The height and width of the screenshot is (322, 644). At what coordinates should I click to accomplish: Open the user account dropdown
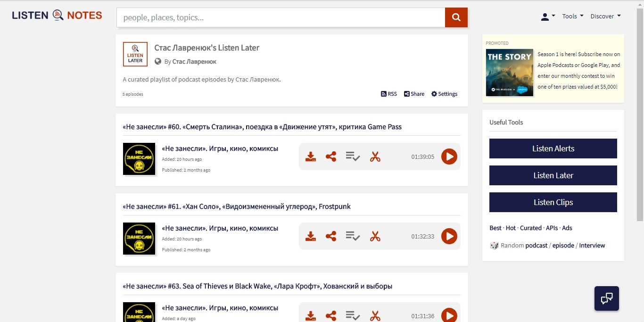click(548, 17)
